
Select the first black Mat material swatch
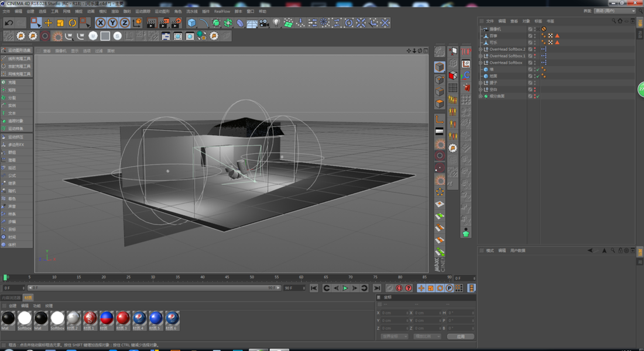tap(8, 318)
